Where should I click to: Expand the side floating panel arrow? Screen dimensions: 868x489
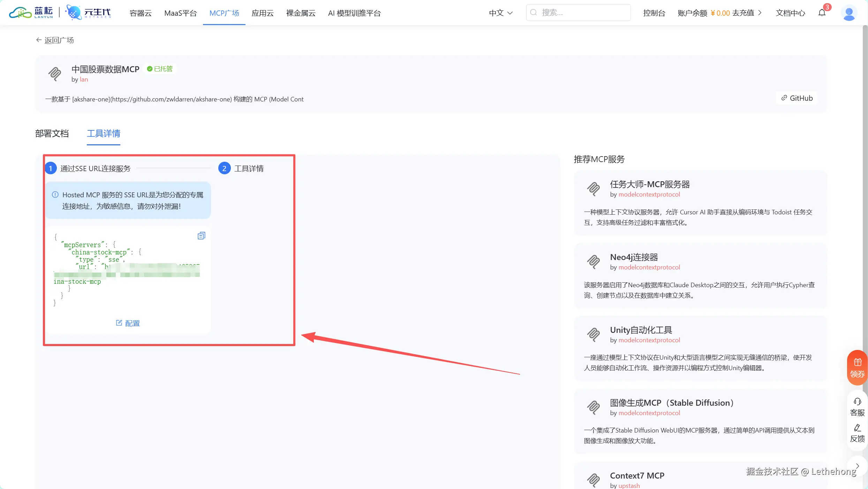(x=857, y=466)
